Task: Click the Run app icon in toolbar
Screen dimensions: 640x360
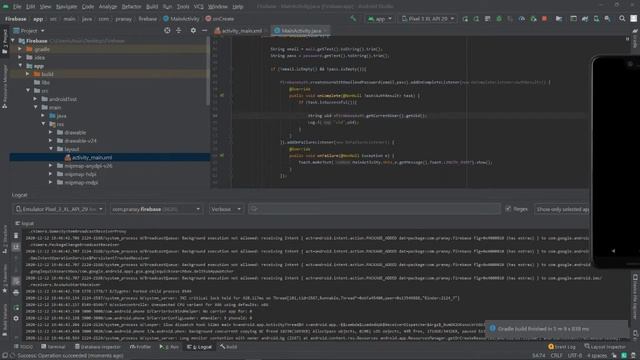Action: (465, 19)
